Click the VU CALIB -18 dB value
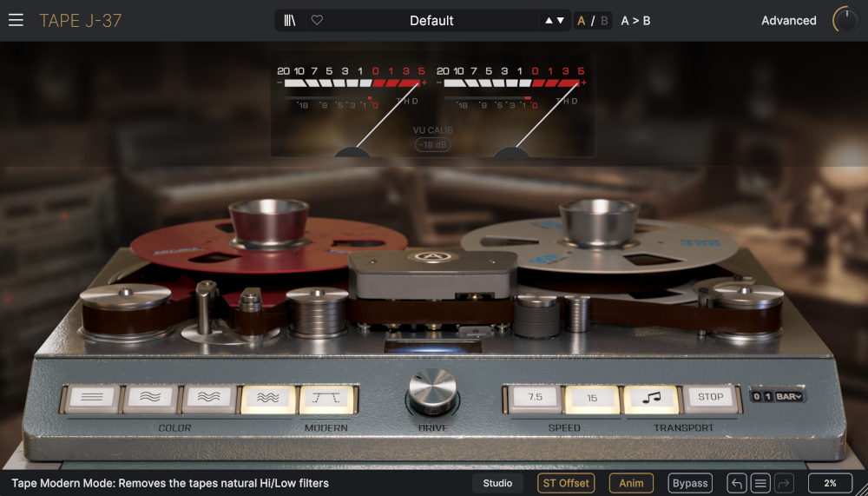Image resolution: width=868 pixels, height=496 pixels. 433,145
